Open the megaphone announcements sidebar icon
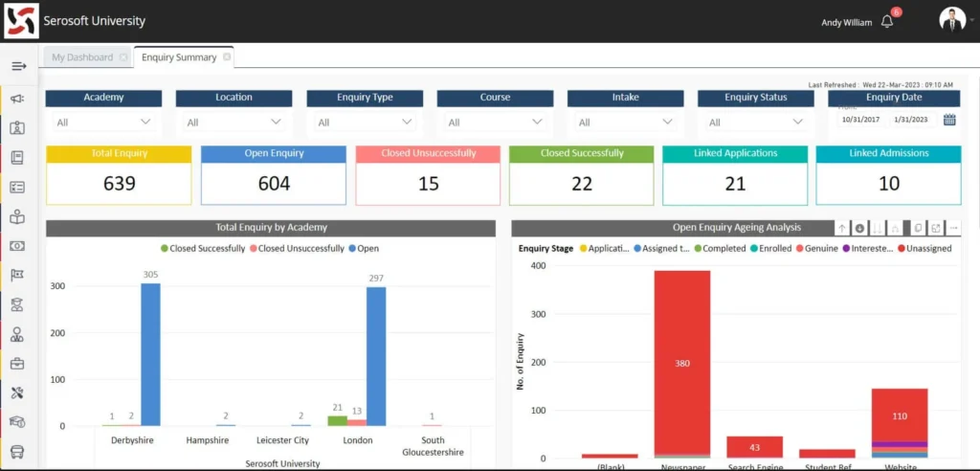This screenshot has height=471, width=980. point(17,99)
